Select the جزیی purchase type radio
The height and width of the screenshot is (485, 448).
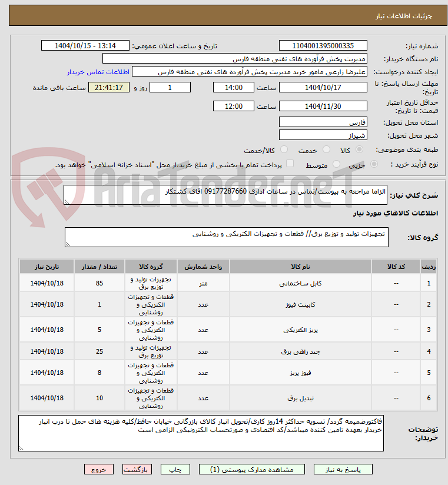point(374,164)
